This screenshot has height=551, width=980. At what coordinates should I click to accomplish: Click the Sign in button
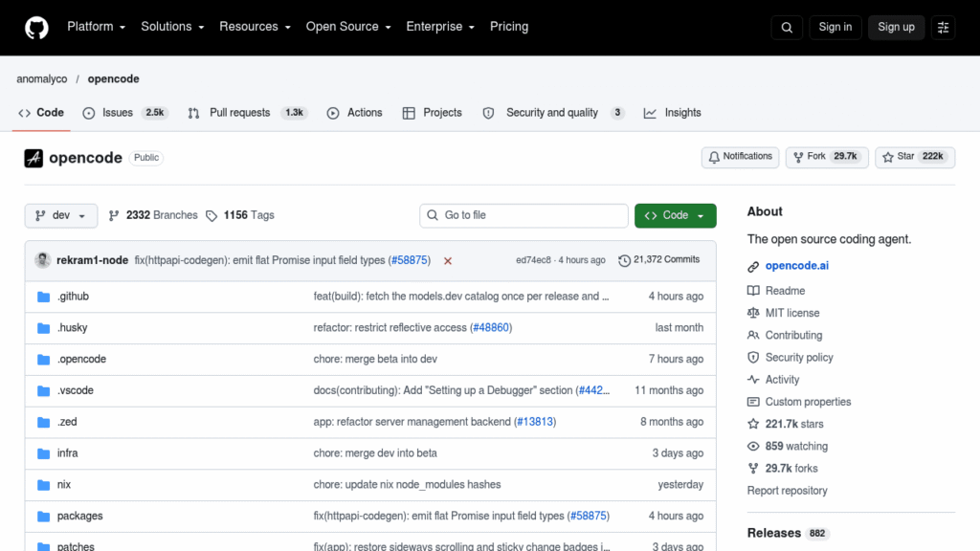pos(835,28)
